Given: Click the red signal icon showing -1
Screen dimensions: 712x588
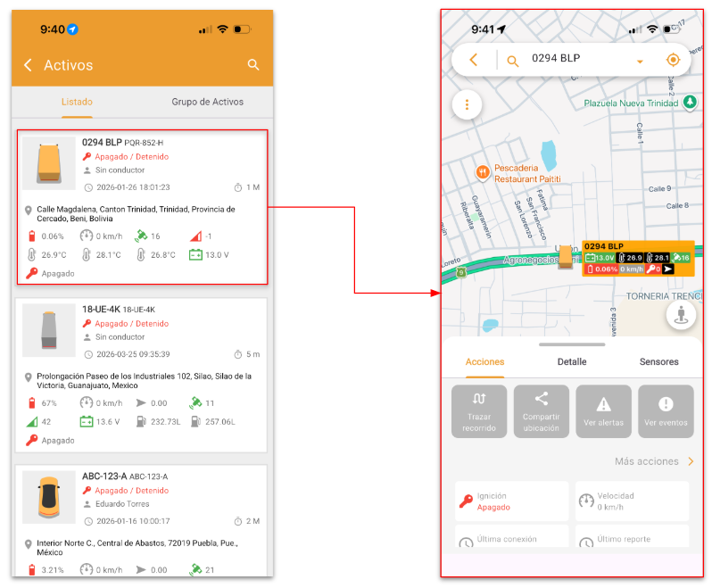Looking at the screenshot, I should [x=195, y=236].
